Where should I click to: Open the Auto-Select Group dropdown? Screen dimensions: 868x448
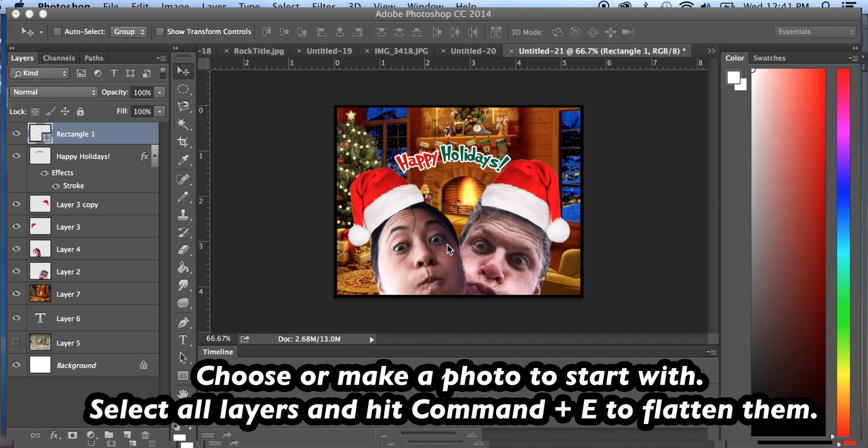coord(129,31)
